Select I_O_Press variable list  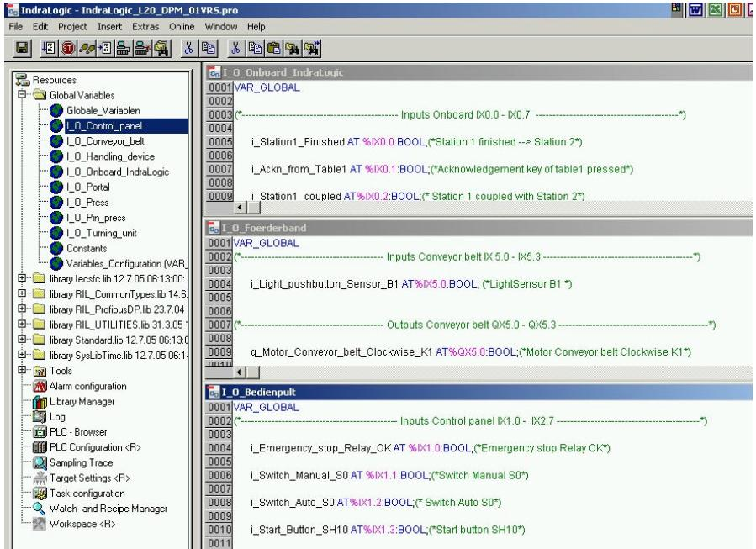click(87, 203)
